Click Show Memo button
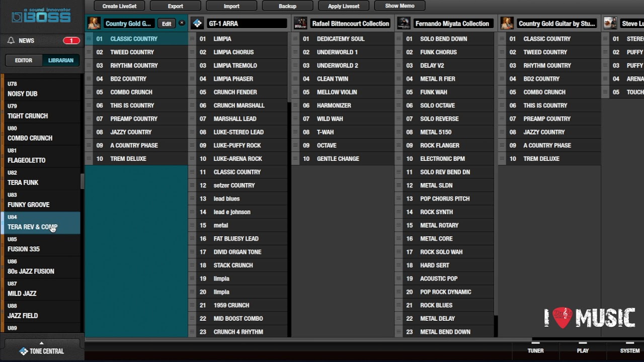Viewport: 644px width, 362px height. (400, 6)
